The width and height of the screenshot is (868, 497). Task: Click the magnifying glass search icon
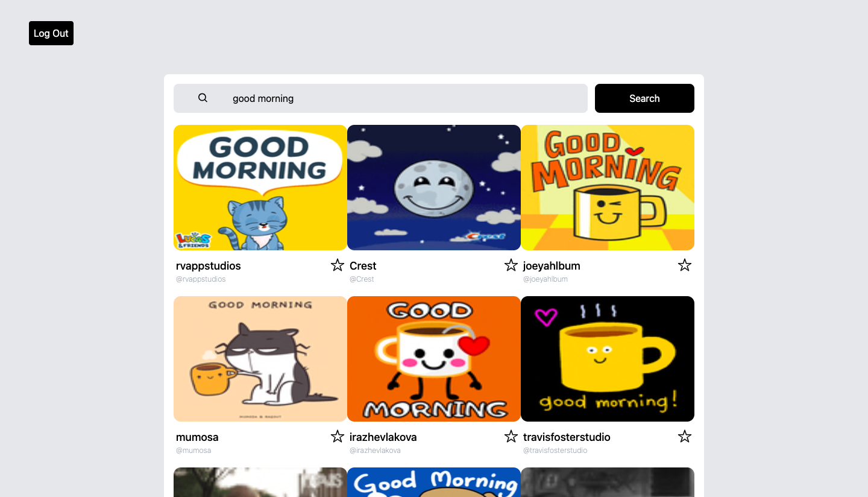pyautogui.click(x=203, y=97)
